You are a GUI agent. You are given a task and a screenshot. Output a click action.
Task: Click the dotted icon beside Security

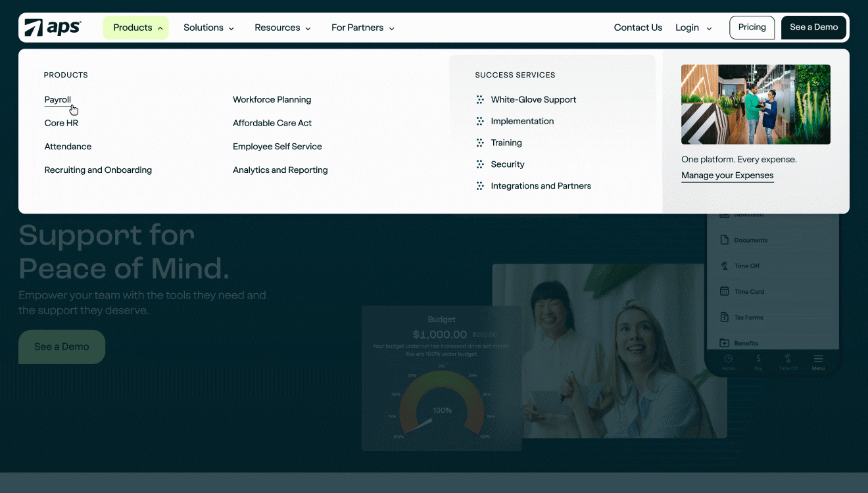480,164
